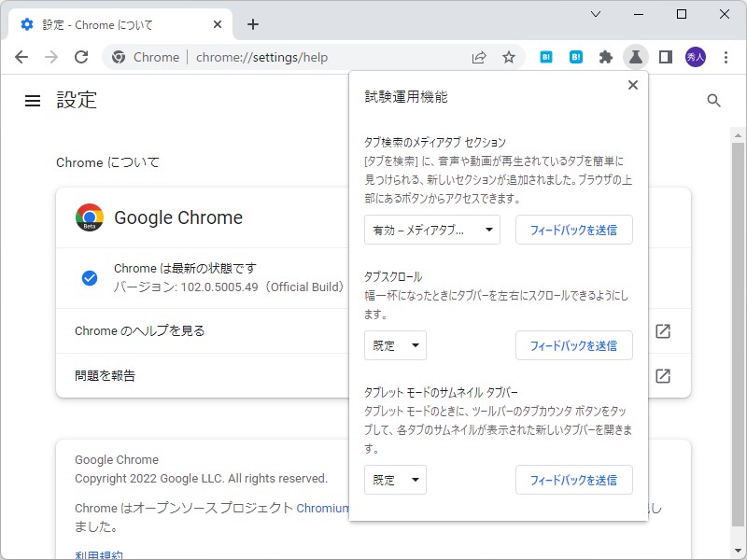Click 問題を報告 external link icon
The height and width of the screenshot is (560, 747).
(663, 376)
